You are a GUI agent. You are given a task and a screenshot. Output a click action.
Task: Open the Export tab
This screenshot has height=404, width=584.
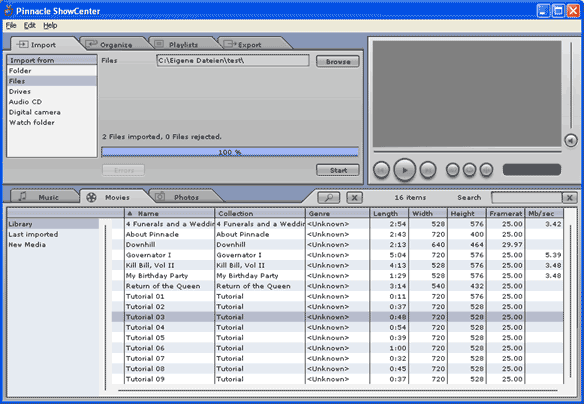click(249, 45)
